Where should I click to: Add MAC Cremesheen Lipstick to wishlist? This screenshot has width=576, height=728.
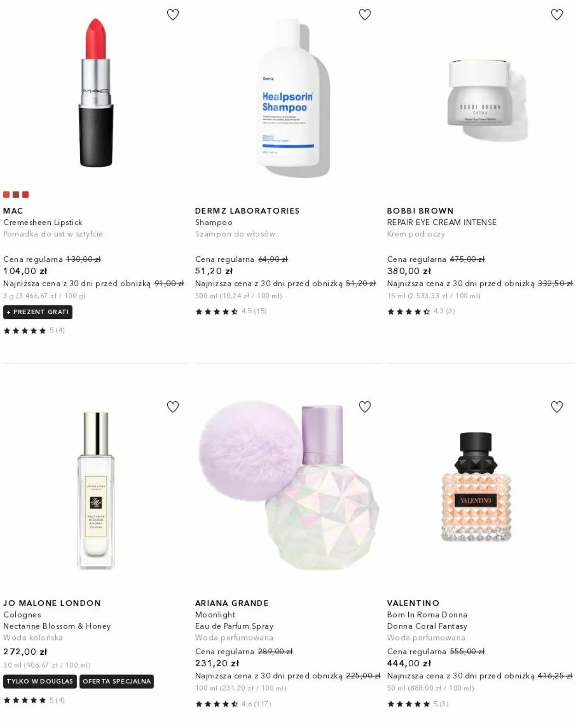(173, 15)
